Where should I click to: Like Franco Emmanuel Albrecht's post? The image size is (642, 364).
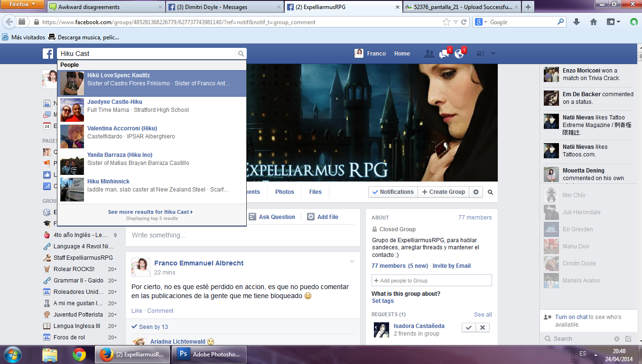137,311
